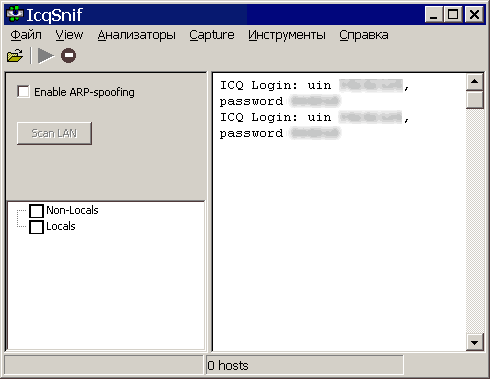Open the Справка menu

[364, 35]
